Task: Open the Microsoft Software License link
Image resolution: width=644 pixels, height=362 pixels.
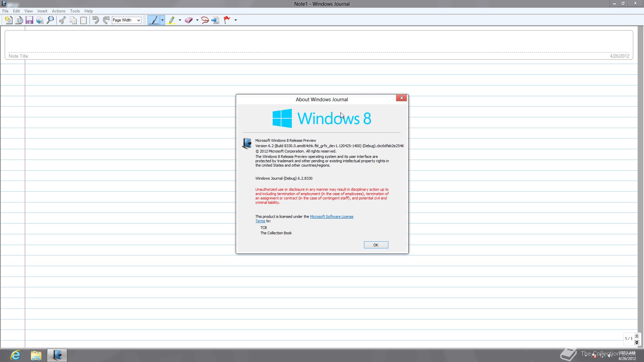Action: tap(331, 217)
